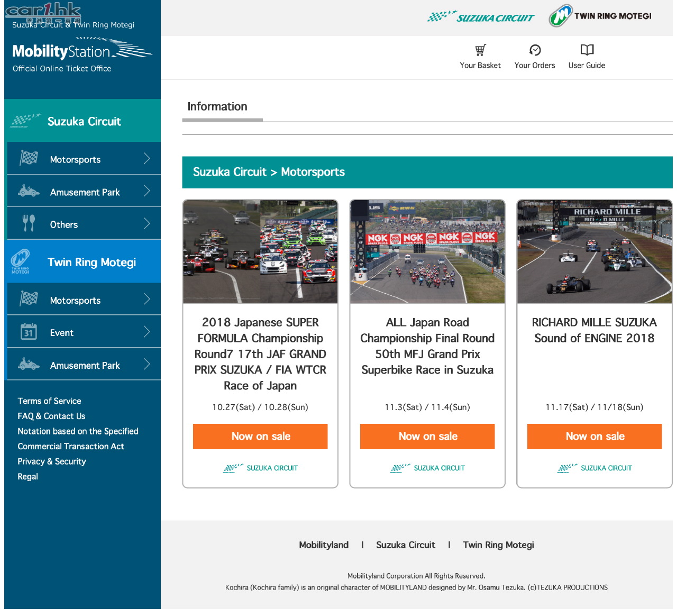Open the User Guide book icon
The width and height of the screenshot is (677, 616).
tap(587, 50)
